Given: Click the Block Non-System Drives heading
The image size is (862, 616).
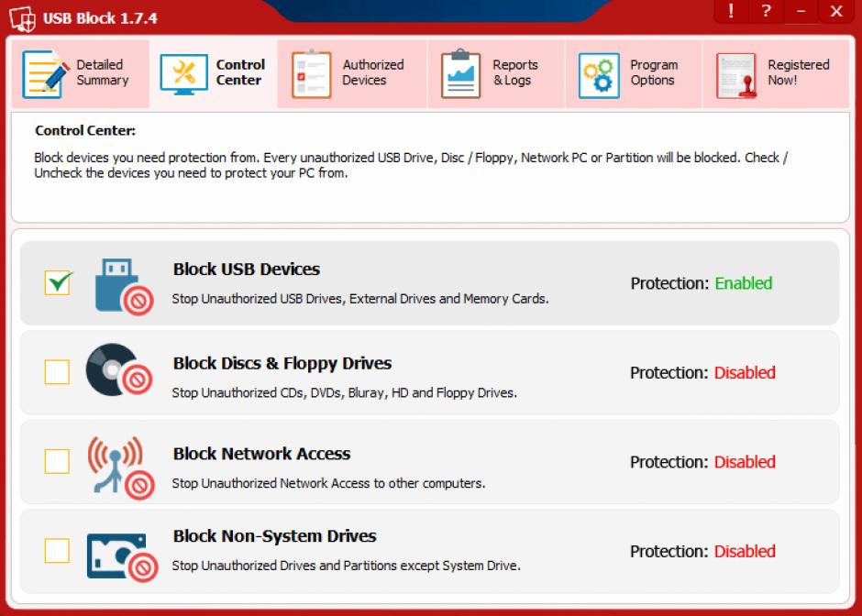Looking at the screenshot, I should [274, 536].
